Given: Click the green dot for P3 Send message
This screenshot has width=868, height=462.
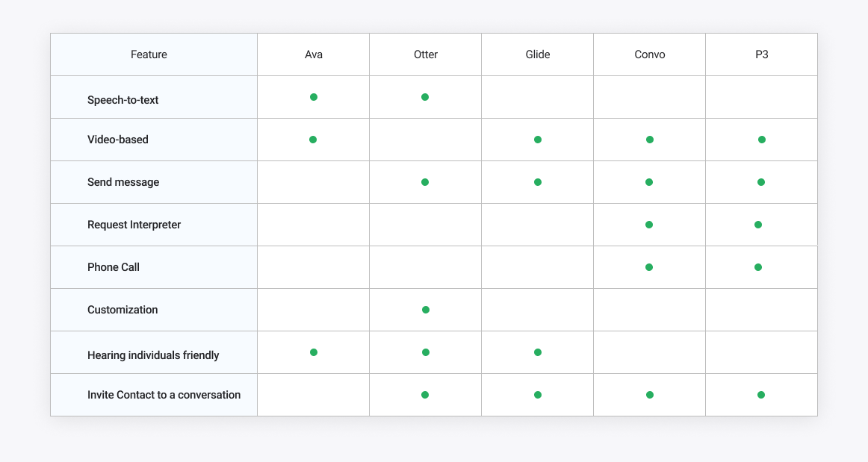Looking at the screenshot, I should click(761, 182).
